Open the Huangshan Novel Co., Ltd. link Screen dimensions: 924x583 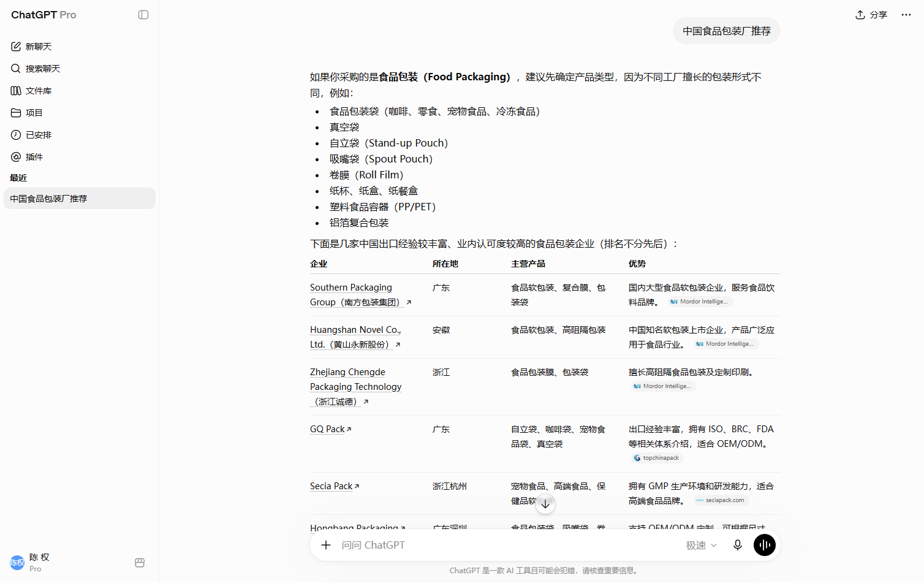tap(355, 337)
